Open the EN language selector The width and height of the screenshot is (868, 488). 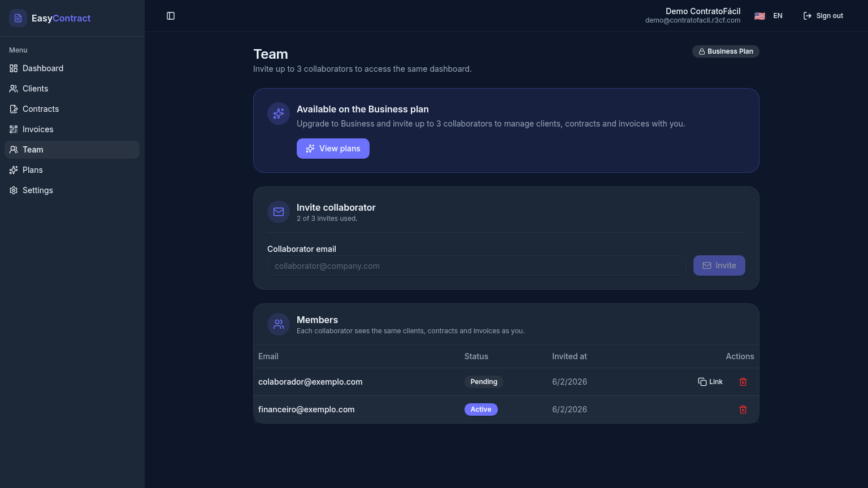(x=769, y=16)
